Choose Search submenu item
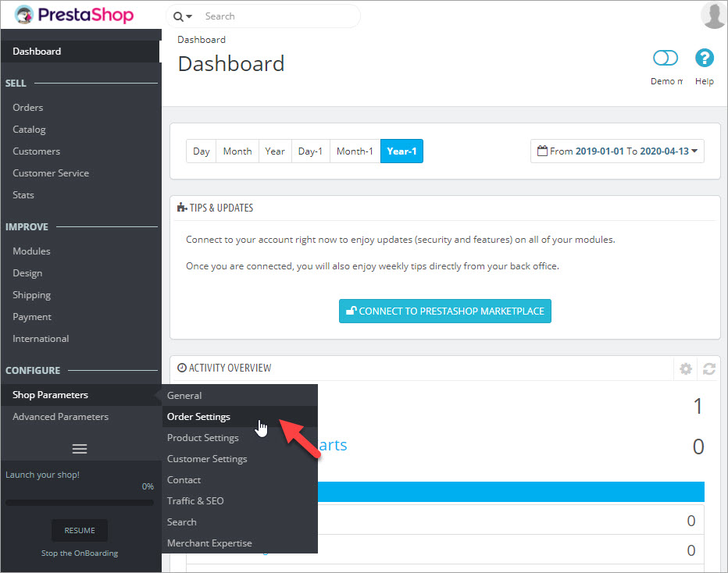The width and height of the screenshot is (728, 573). (x=240, y=522)
